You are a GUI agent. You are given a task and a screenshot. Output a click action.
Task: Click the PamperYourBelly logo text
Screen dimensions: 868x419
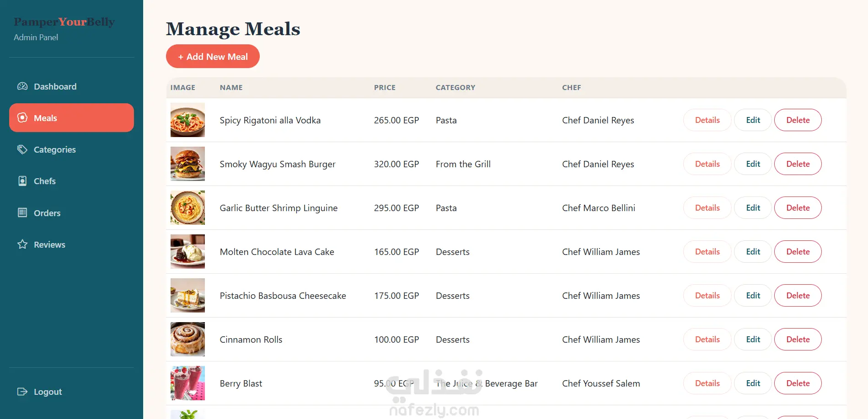coord(64,22)
